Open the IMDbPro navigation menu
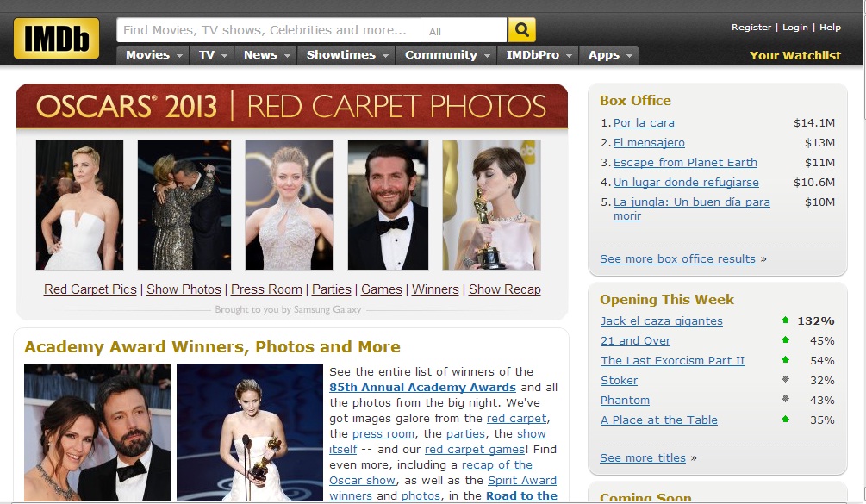 click(x=539, y=55)
